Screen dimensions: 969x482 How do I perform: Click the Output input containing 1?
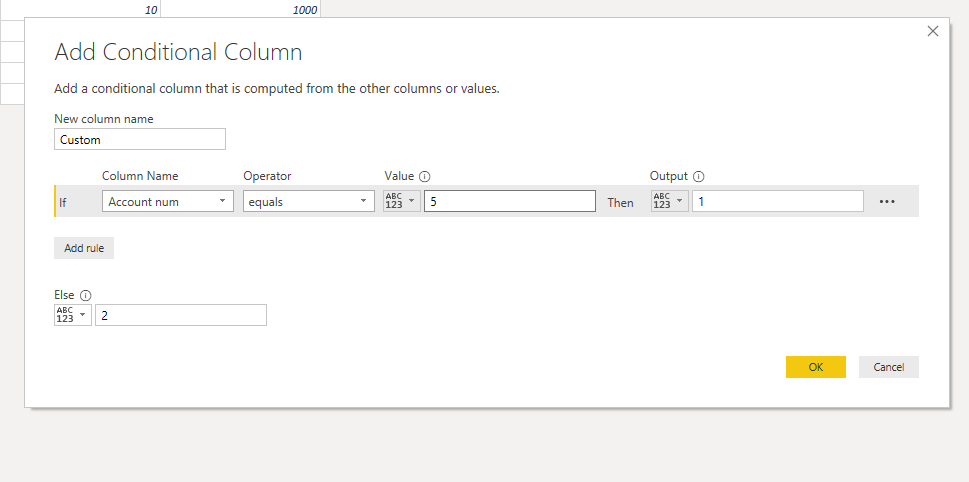coord(777,201)
